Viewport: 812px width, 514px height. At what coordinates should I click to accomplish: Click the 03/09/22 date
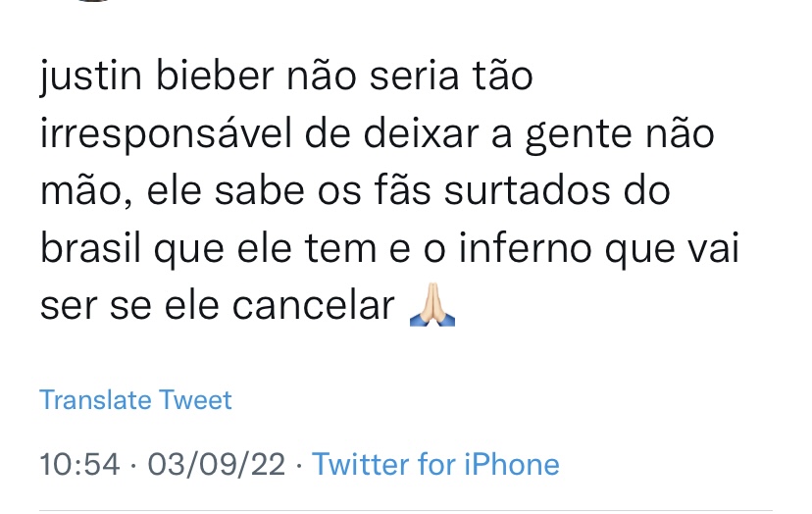pos(214,464)
